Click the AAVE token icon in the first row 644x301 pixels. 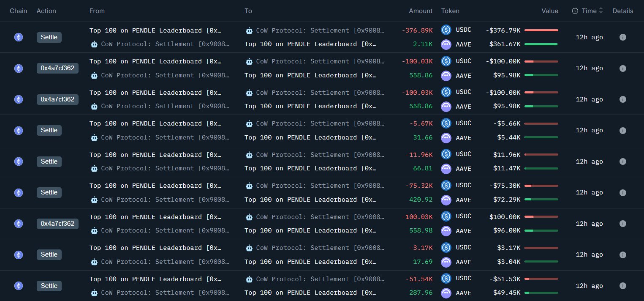point(446,44)
